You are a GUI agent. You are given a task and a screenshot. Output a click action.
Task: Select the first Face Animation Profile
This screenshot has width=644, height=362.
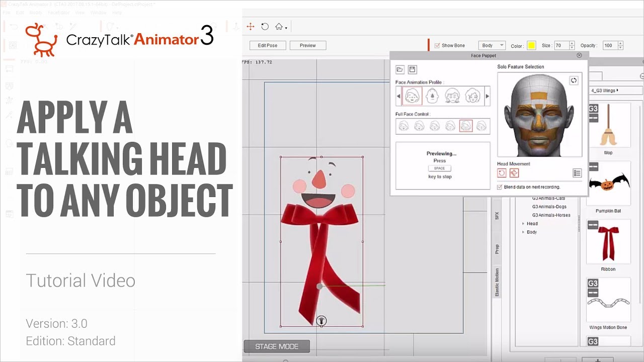[x=412, y=96]
